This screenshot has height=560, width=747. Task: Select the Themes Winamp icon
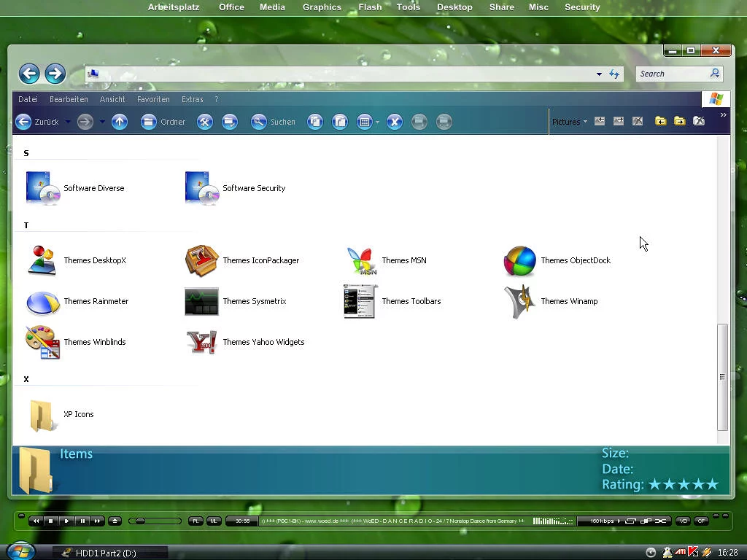519,301
